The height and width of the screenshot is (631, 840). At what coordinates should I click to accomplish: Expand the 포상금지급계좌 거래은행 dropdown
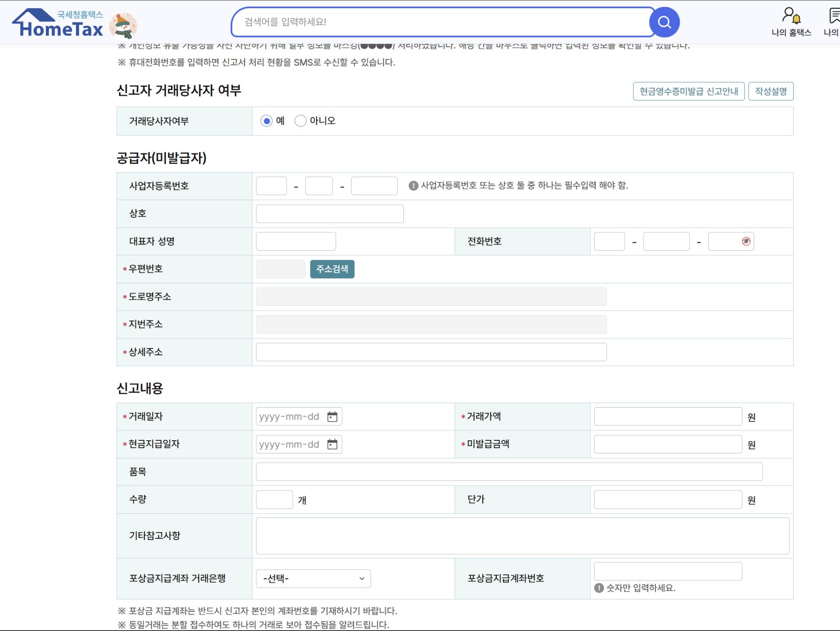[x=313, y=579]
